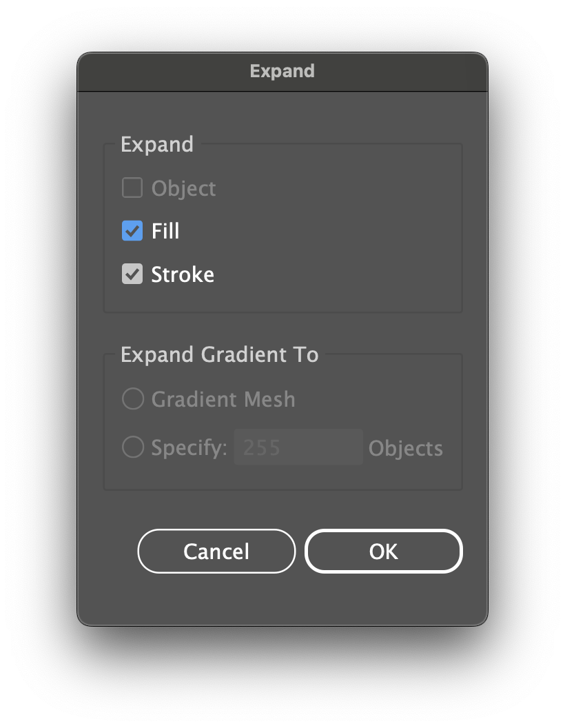Select the Specify radio button

click(132, 448)
